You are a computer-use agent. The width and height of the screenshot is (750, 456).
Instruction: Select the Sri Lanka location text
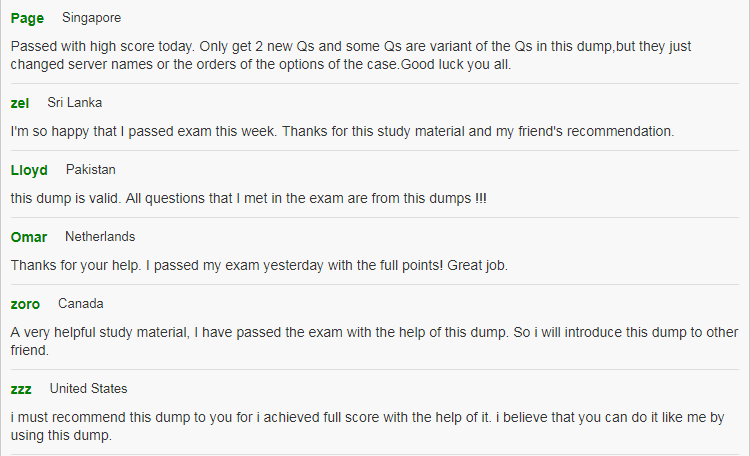tap(75, 103)
